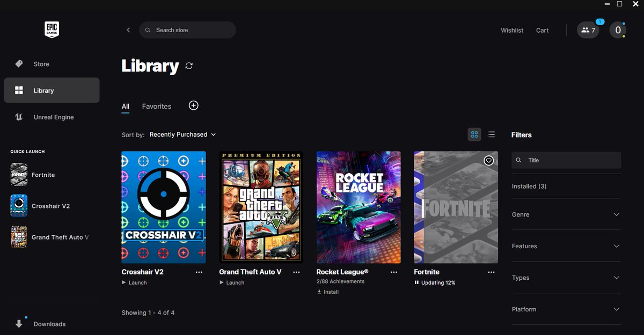Open the Crosshair V2 three-dot options
Image resolution: width=644 pixels, height=335 pixels.
coord(199,272)
